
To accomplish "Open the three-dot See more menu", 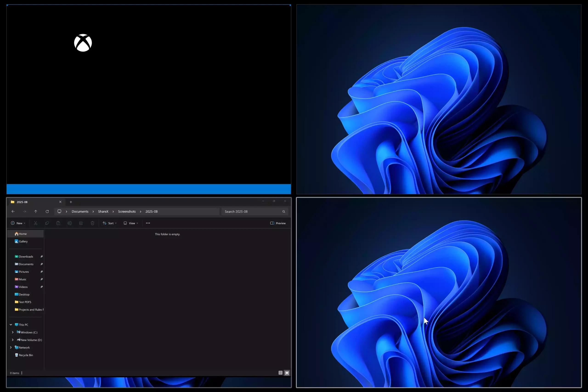I will tap(148, 223).
